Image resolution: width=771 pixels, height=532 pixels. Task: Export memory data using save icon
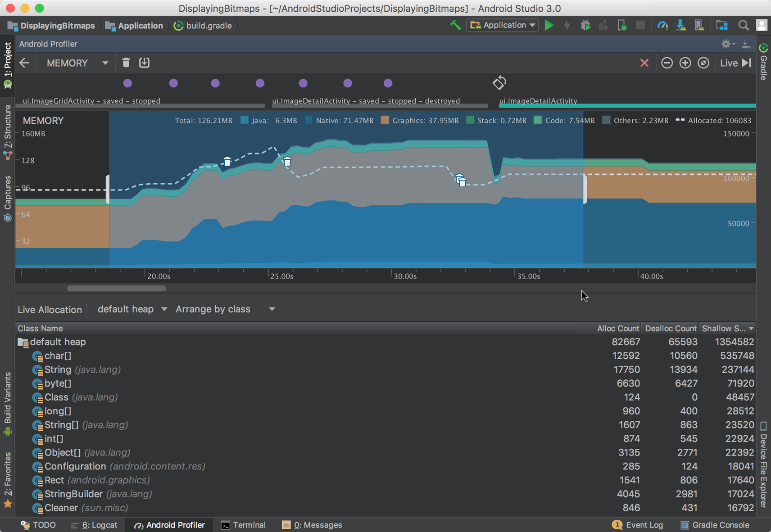click(144, 63)
